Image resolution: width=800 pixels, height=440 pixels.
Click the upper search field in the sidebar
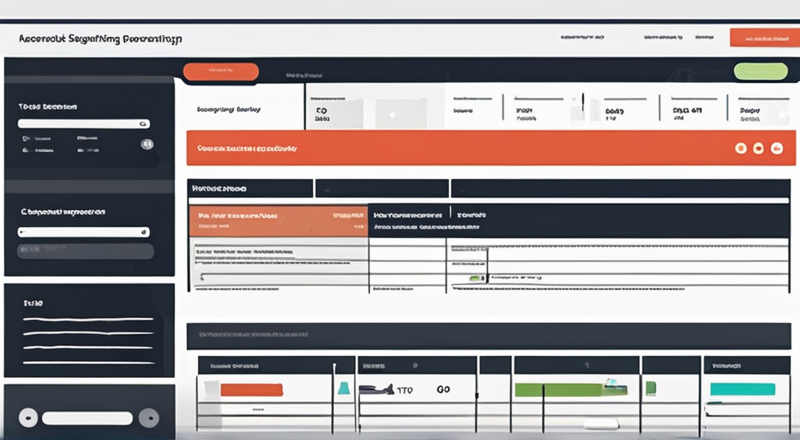84,124
